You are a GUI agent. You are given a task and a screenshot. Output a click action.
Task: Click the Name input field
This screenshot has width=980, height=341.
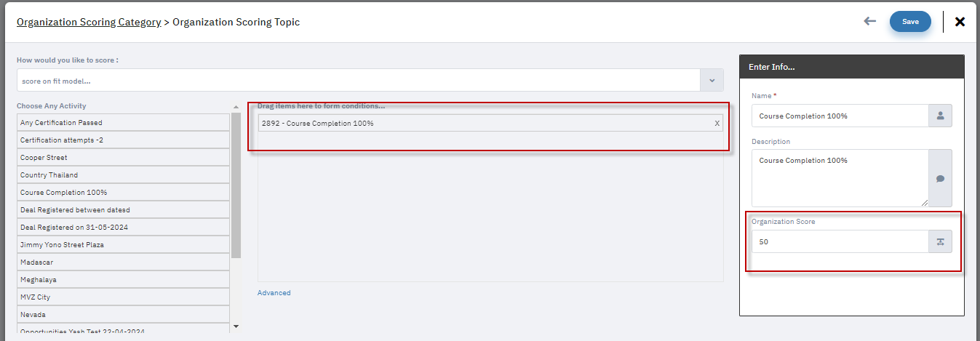coord(840,116)
